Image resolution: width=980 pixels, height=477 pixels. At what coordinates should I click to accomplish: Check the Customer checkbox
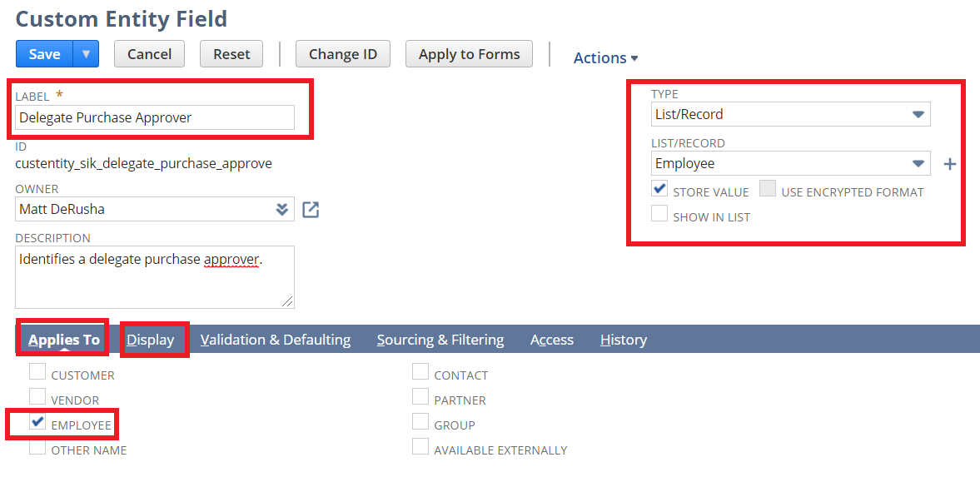click(x=37, y=372)
